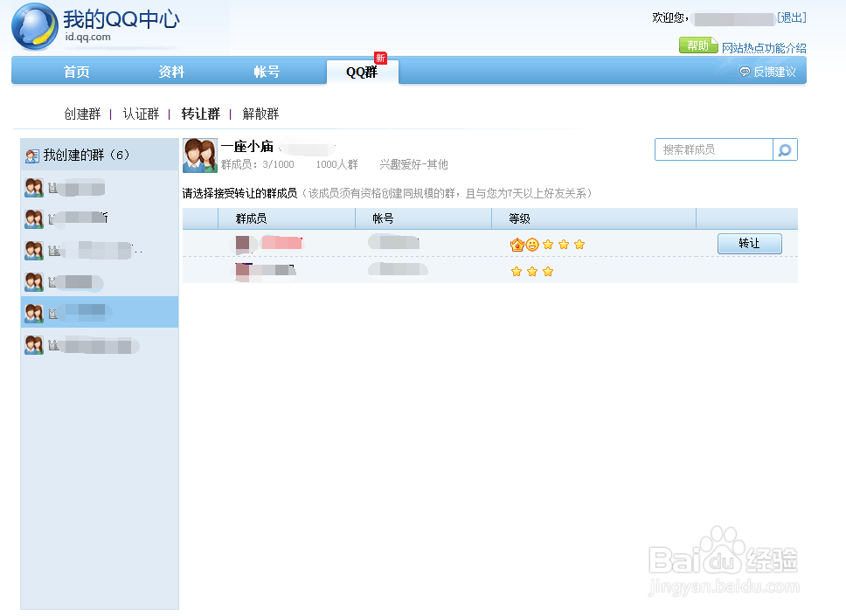Screen dimensions: 846x616
Task: Select the fourth group in sidebar list
Action: pos(100,281)
